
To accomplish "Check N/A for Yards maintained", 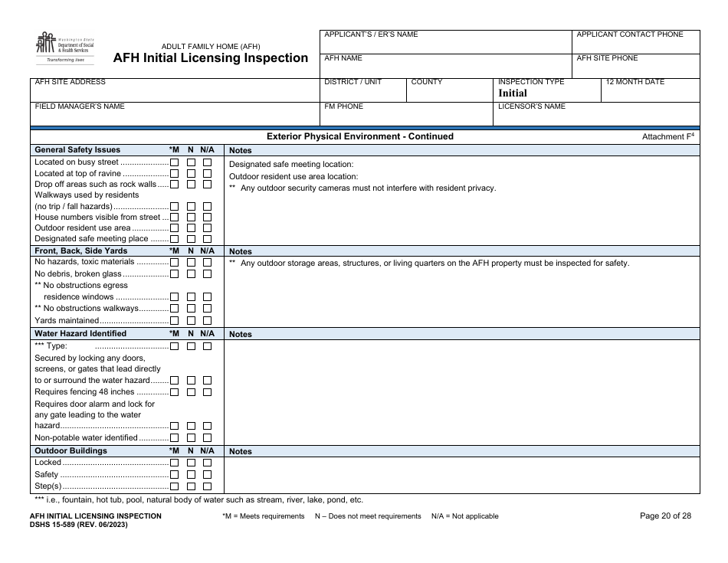I will (x=205, y=320).
